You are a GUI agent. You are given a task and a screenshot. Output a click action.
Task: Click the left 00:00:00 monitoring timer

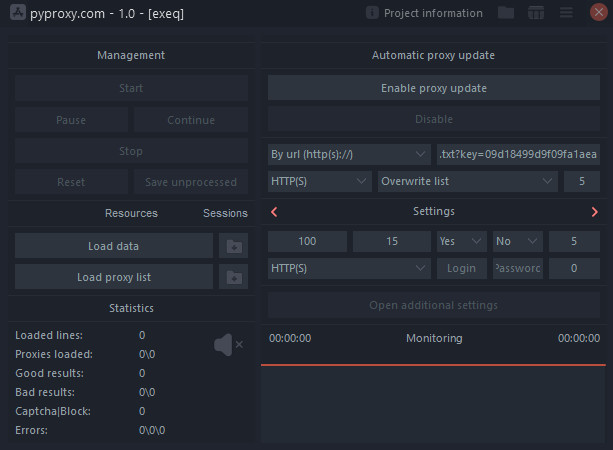click(x=290, y=338)
